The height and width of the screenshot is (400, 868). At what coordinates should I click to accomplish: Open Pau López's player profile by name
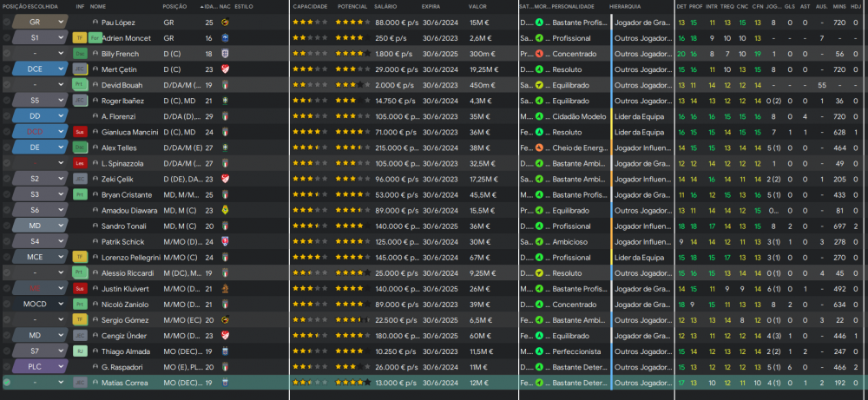point(118,23)
